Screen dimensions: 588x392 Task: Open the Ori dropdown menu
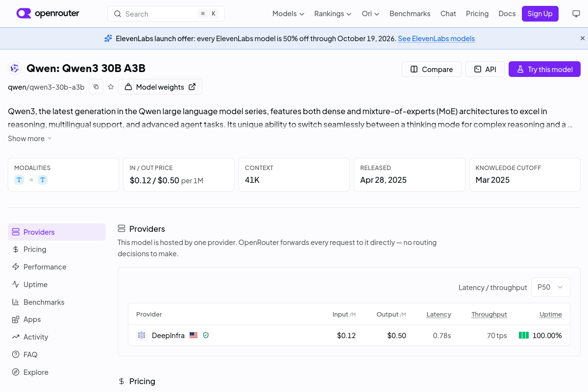(x=370, y=14)
